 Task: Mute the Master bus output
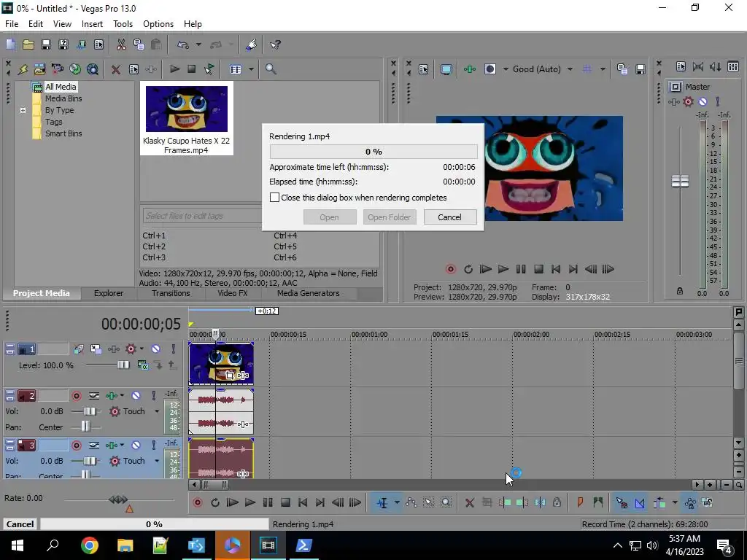click(x=703, y=101)
